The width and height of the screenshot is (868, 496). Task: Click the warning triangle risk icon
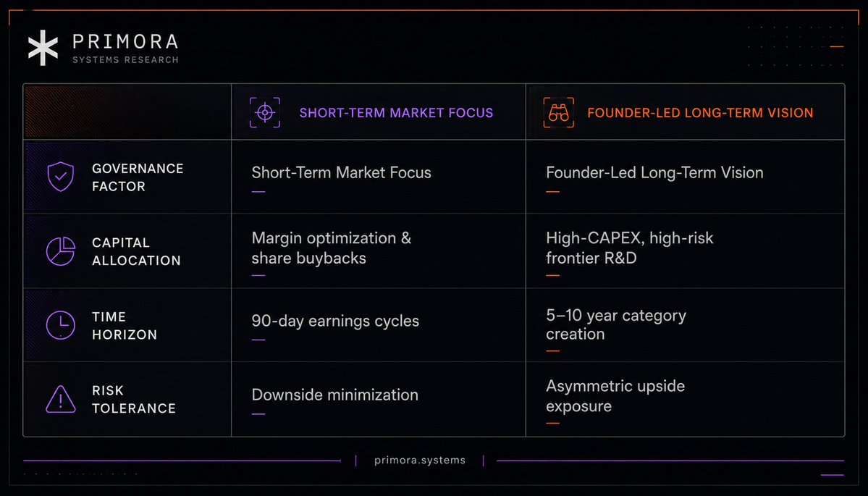click(60, 399)
